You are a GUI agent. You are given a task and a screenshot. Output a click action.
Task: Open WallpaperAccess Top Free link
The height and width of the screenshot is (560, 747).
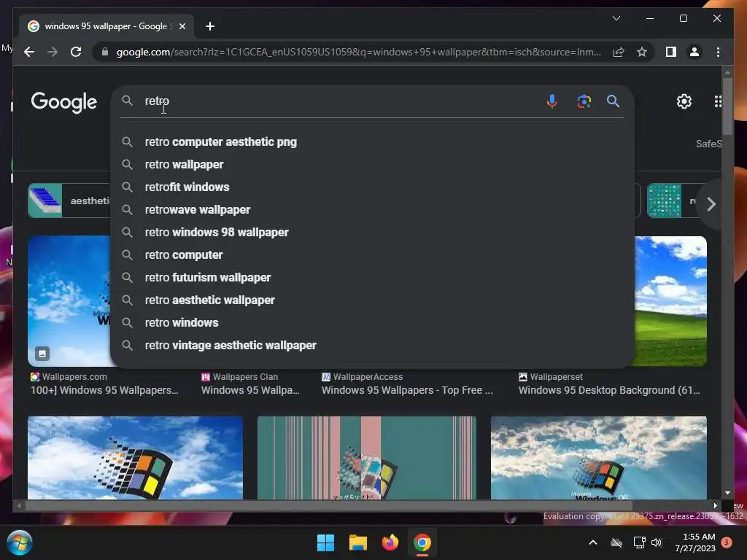(x=407, y=390)
